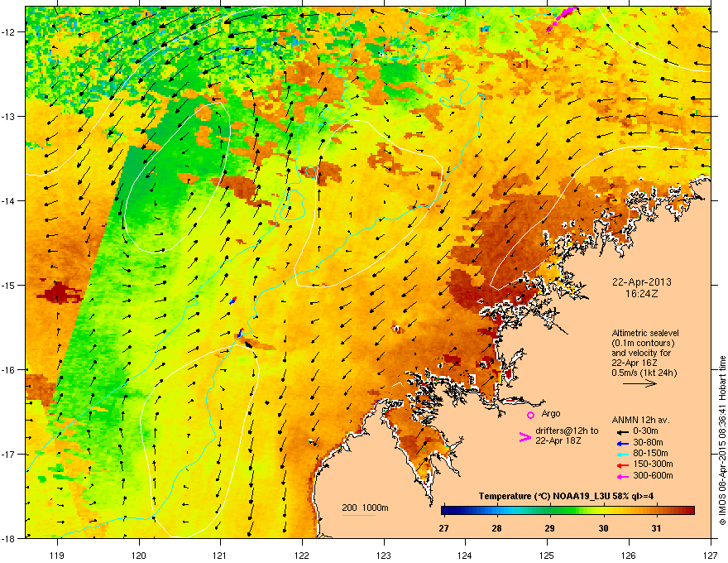Select the cyan 80-150m arrow legend symbol

[622, 455]
